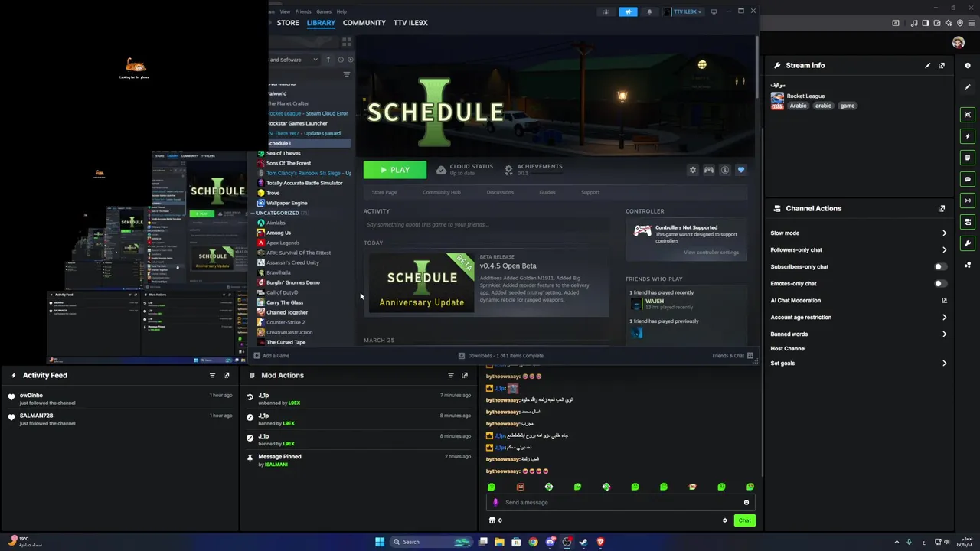Switch Steam to Big Picture mode icon
980x551 pixels.
(714, 11)
